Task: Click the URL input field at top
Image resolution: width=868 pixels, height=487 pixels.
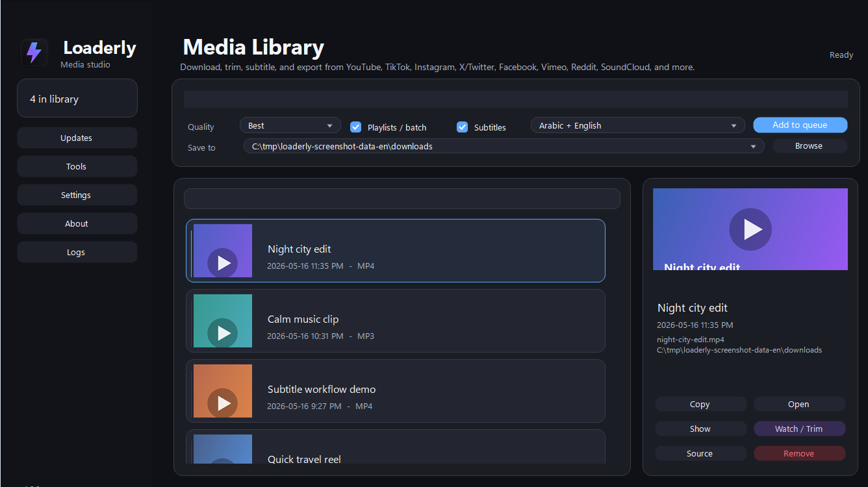Action: pos(516,99)
